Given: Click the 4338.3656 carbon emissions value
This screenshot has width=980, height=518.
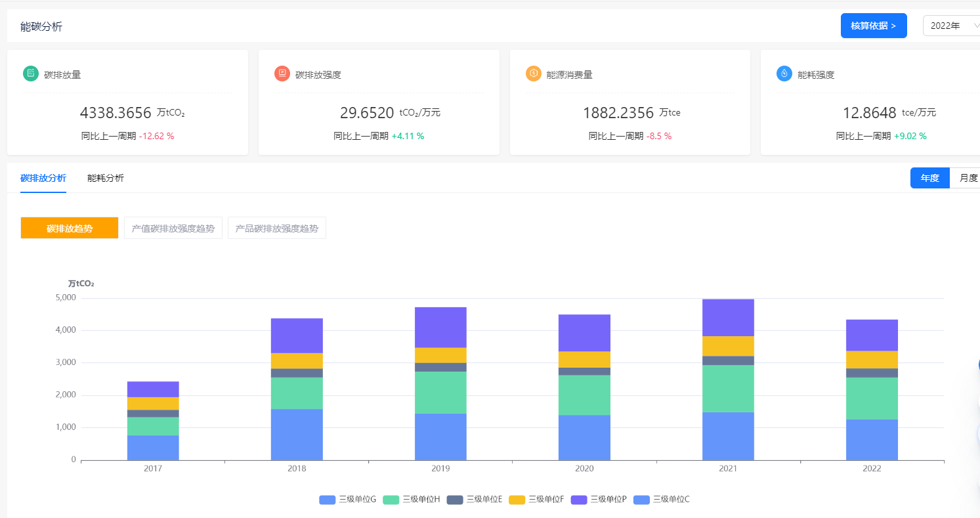Looking at the screenshot, I should click(116, 113).
